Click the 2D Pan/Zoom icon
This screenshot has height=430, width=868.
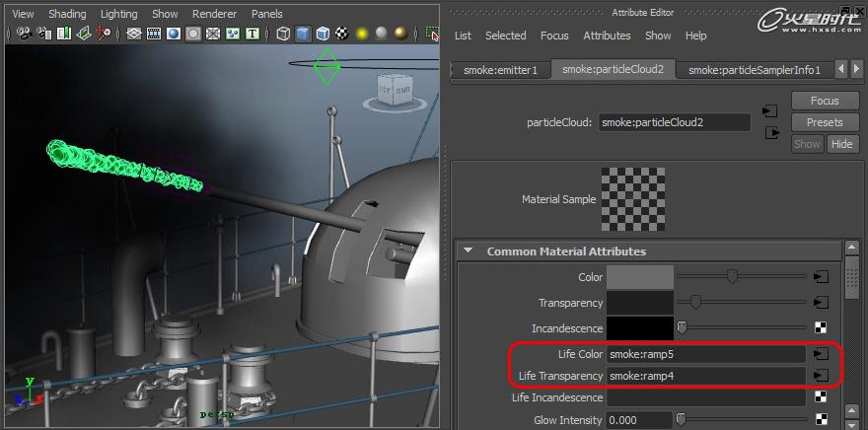coord(104,34)
